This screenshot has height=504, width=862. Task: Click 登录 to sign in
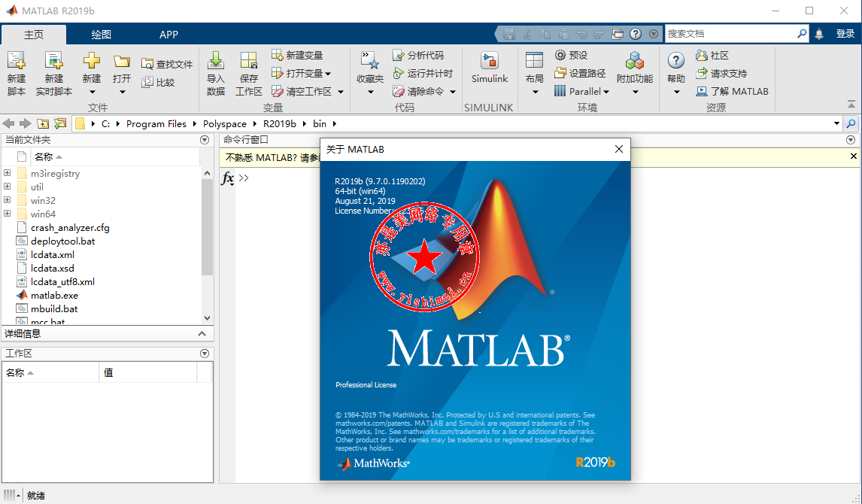tap(845, 34)
